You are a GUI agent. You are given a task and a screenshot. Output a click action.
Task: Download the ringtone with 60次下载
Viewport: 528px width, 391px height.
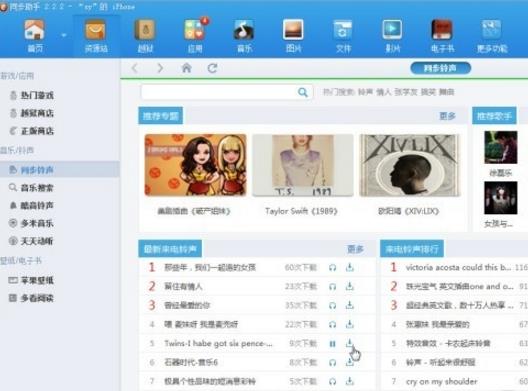coord(350,267)
